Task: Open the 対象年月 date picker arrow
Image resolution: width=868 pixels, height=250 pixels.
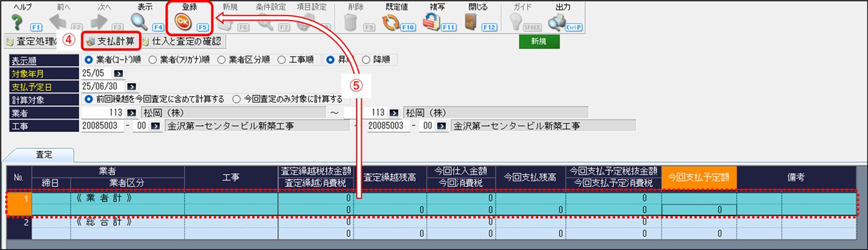Action: click(x=117, y=73)
